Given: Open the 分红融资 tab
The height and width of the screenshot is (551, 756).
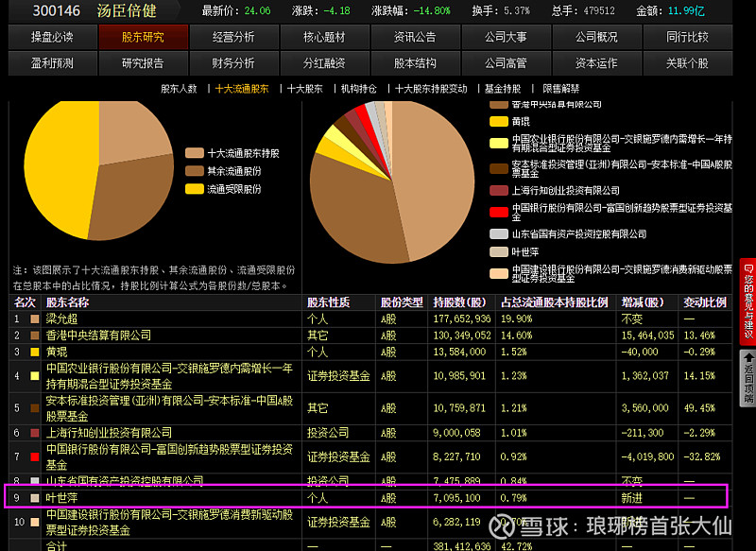Looking at the screenshot, I should (x=324, y=63).
